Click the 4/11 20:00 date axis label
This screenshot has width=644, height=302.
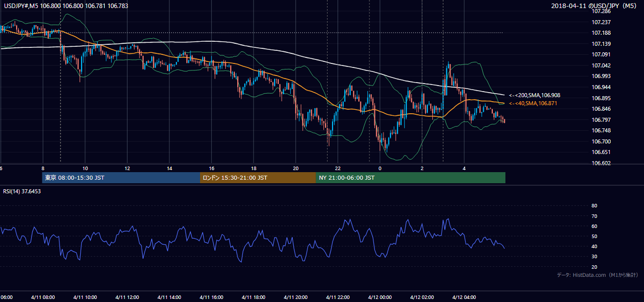tap(296, 297)
